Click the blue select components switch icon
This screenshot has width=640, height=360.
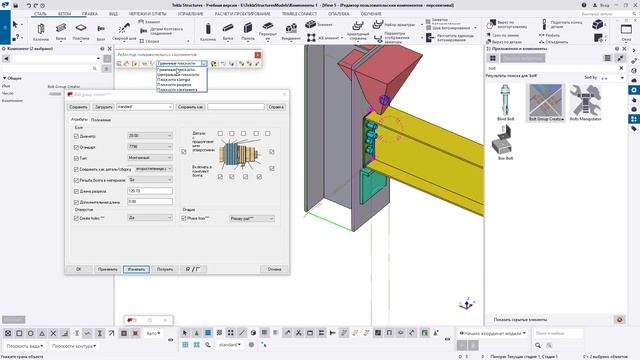[208, 333]
